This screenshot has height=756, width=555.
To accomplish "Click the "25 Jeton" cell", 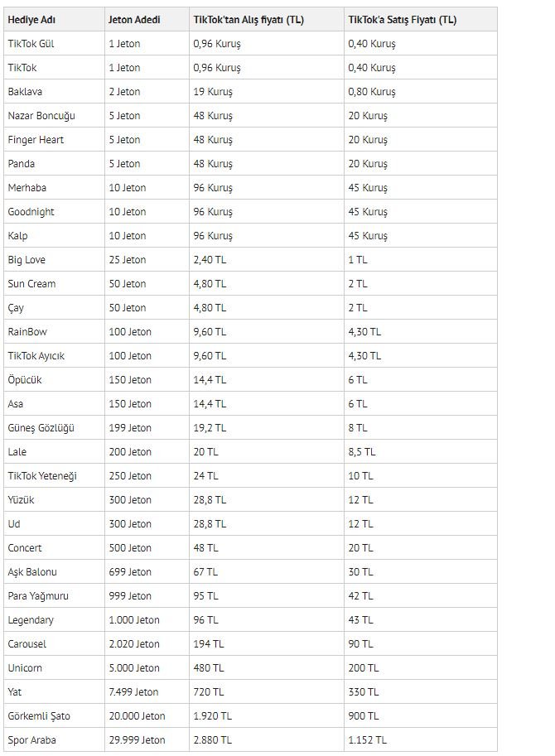I will click(x=128, y=259).
